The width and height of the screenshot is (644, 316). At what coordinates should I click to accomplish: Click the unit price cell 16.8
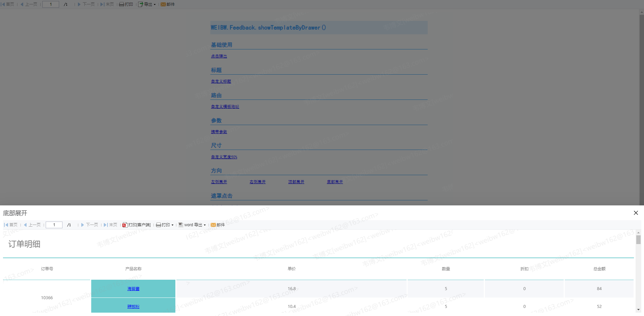(292, 289)
